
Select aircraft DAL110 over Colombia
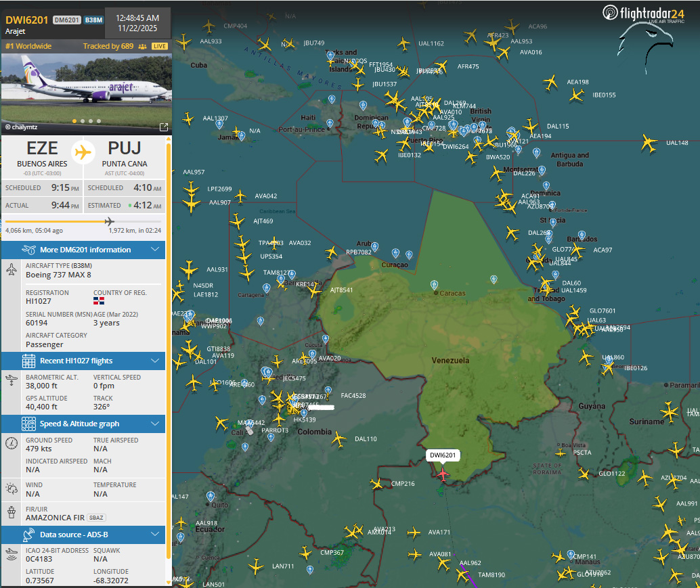click(x=339, y=439)
